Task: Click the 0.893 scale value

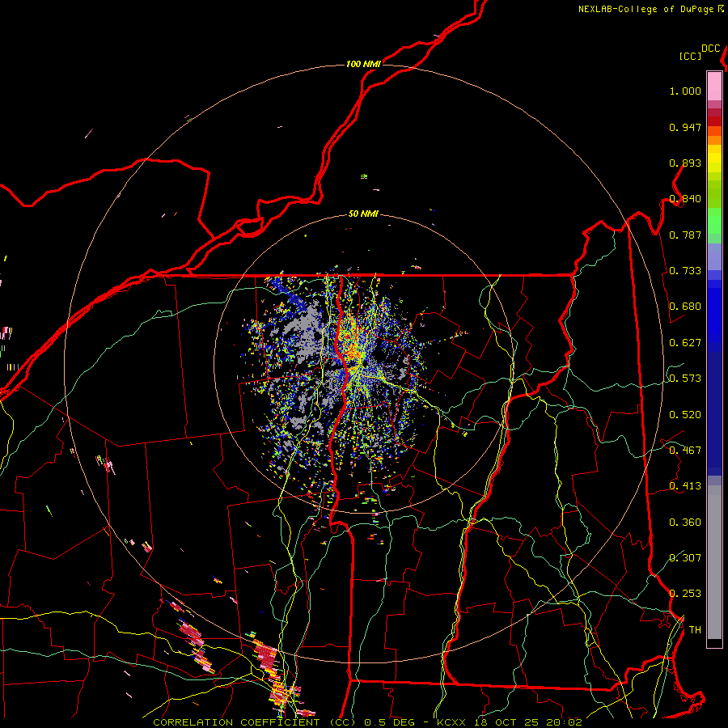Action: pos(685,163)
